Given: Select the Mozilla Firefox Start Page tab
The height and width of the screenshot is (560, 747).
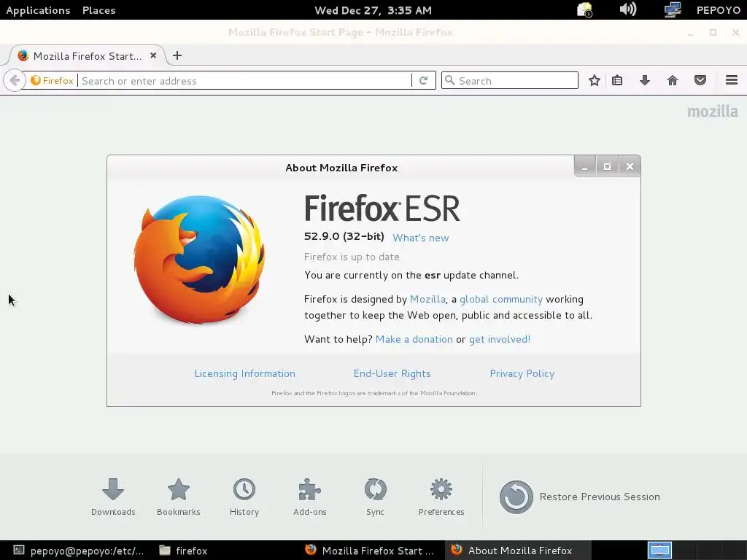Looking at the screenshot, I should (x=87, y=55).
